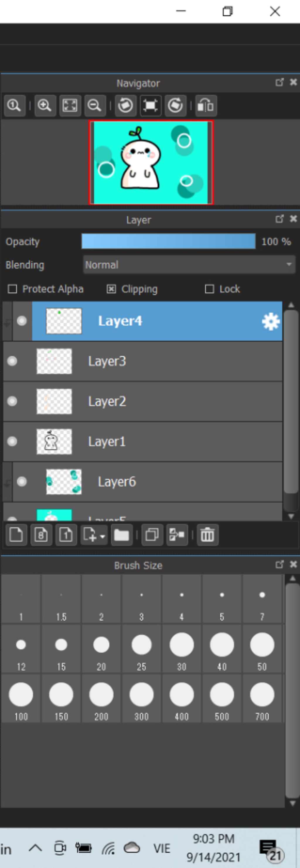Add a new layer folder
The image size is (300, 868).
[x=122, y=535]
